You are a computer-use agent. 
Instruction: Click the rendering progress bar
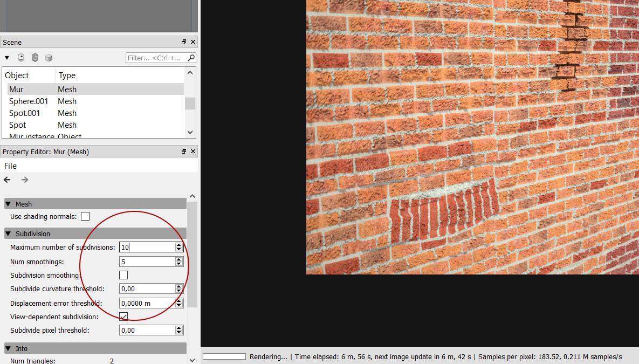tap(224, 356)
